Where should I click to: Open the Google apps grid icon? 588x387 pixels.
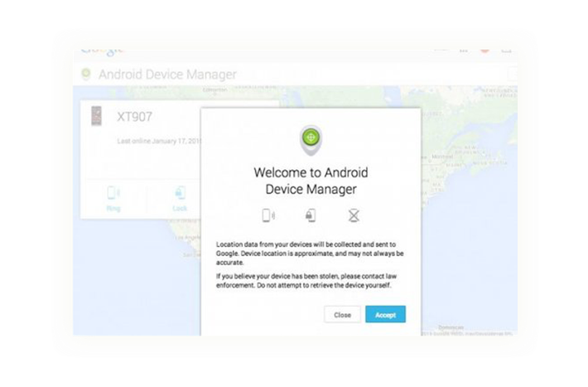point(464,51)
